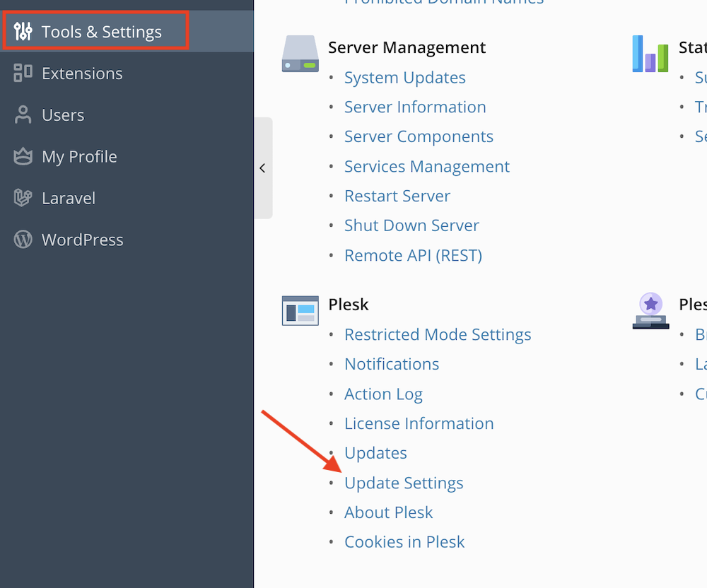Click the Users person icon
707x588 pixels.
point(23,115)
